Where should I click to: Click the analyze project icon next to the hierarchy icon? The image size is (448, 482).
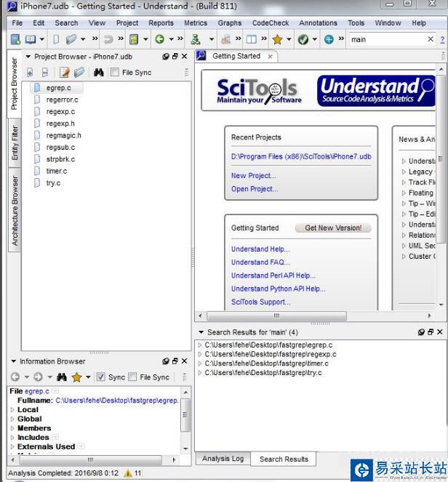[225, 39]
